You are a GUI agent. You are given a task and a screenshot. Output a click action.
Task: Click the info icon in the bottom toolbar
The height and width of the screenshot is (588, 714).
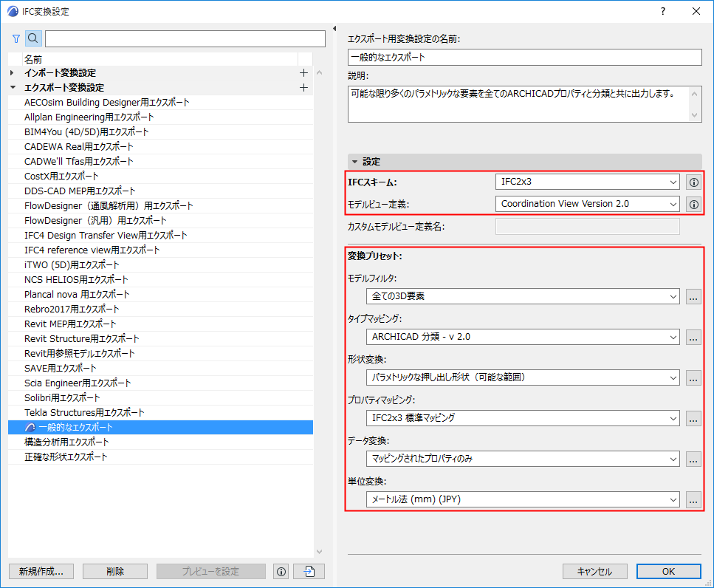(x=281, y=571)
